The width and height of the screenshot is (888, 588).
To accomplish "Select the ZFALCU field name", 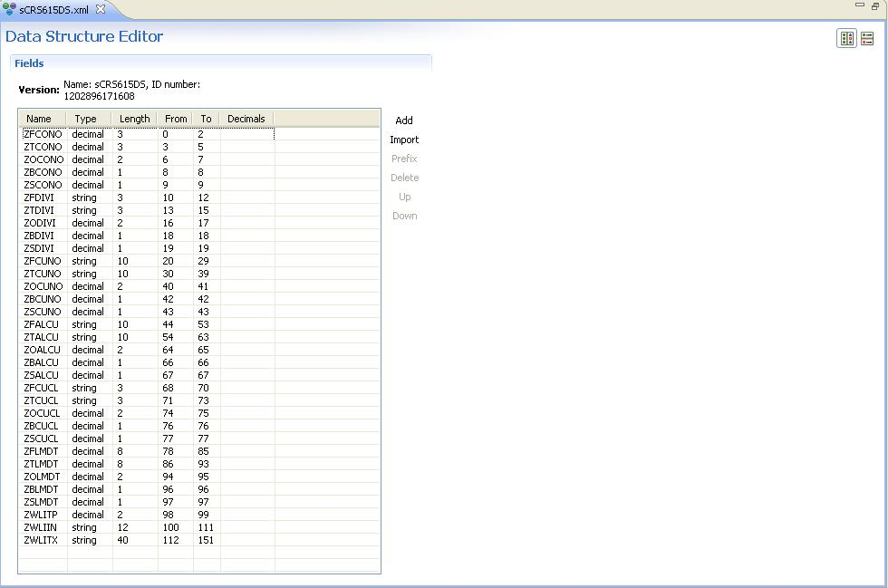I will point(41,324).
